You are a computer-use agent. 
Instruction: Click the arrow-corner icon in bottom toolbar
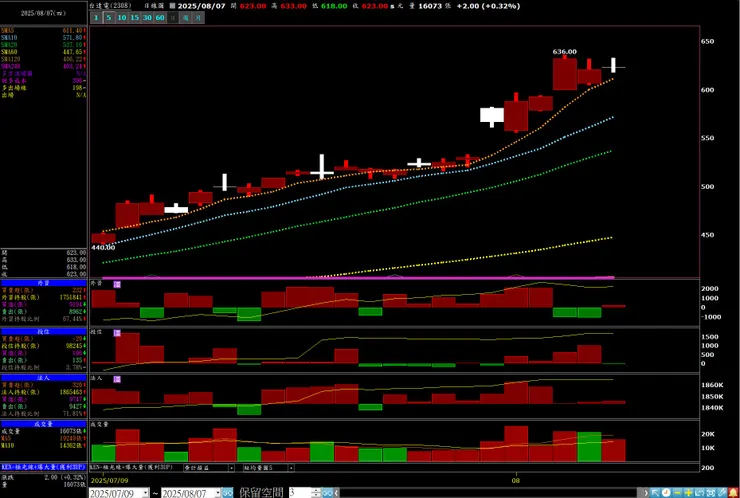655,493
